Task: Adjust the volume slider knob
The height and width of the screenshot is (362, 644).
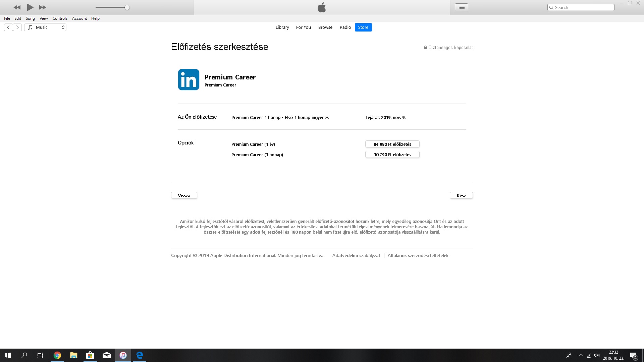Action: [x=127, y=7]
